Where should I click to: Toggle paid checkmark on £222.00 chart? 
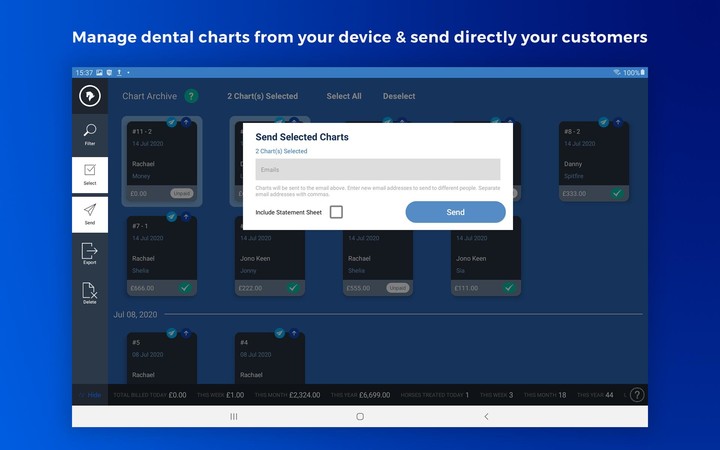click(293, 288)
